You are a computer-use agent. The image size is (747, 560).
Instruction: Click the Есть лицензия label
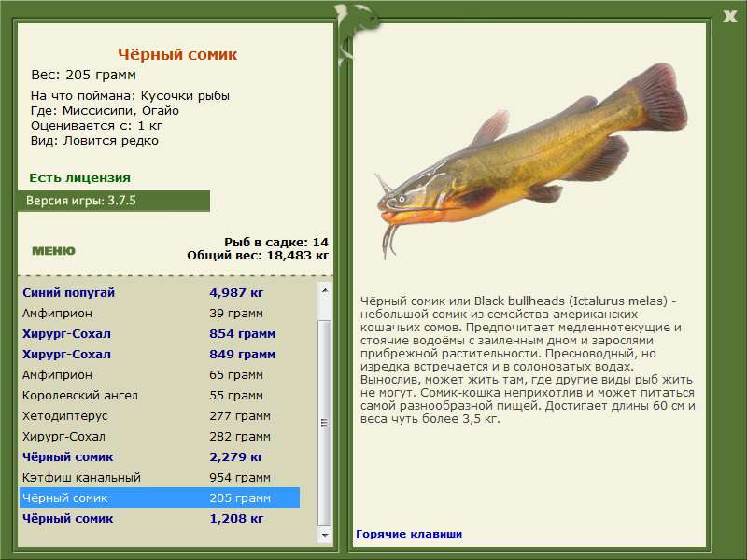(x=79, y=177)
